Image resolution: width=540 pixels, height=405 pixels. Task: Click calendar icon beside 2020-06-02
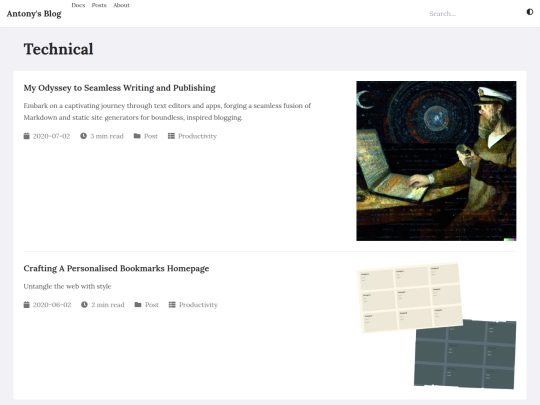pos(27,305)
